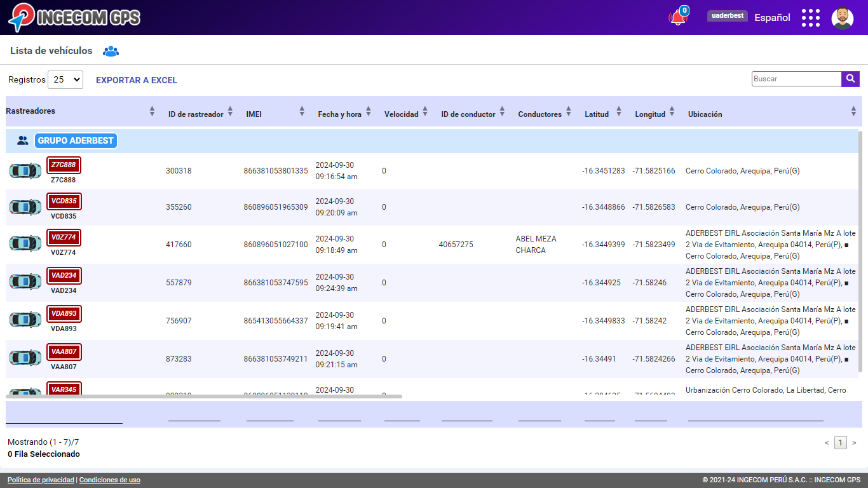868x488 pixels.
Task: Click the horizontal table scrollbar
Action: 203,396
